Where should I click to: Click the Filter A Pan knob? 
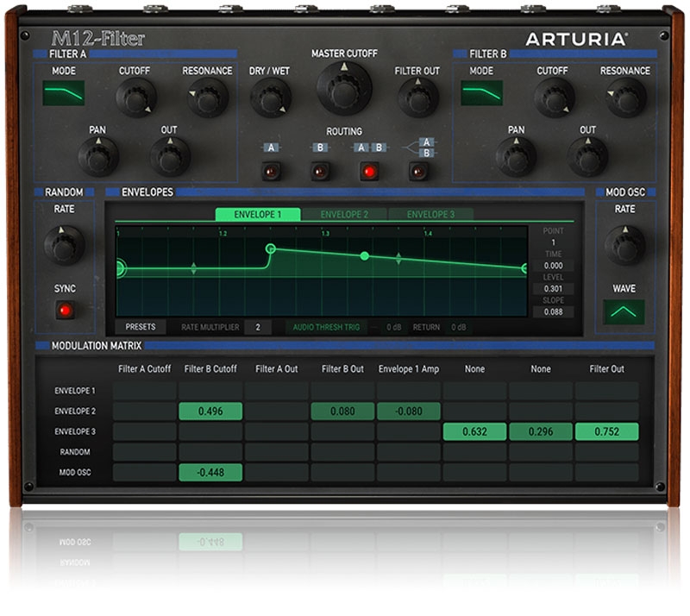98,157
